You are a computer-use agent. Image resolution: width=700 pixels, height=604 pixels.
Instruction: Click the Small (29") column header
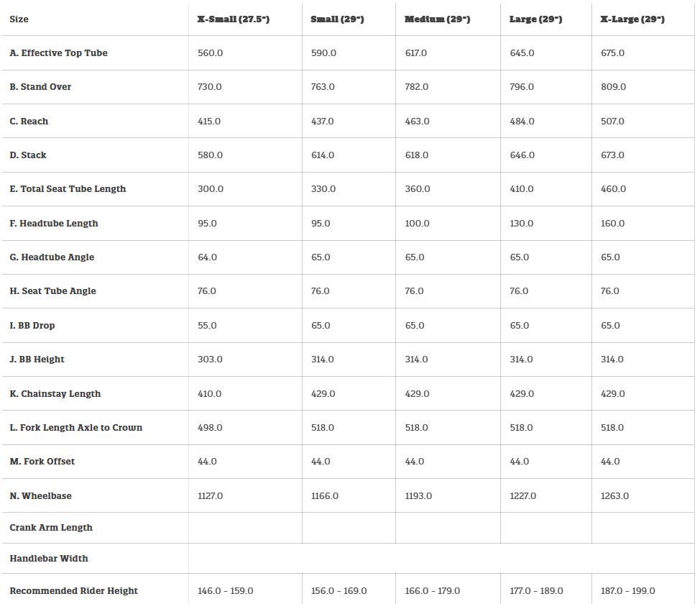[337, 19]
